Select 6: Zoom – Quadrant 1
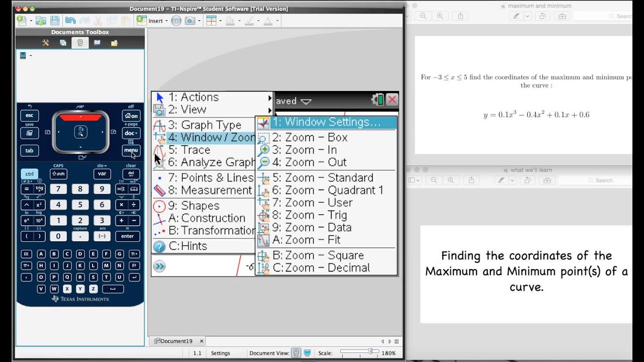The image size is (644, 362). coord(327,190)
